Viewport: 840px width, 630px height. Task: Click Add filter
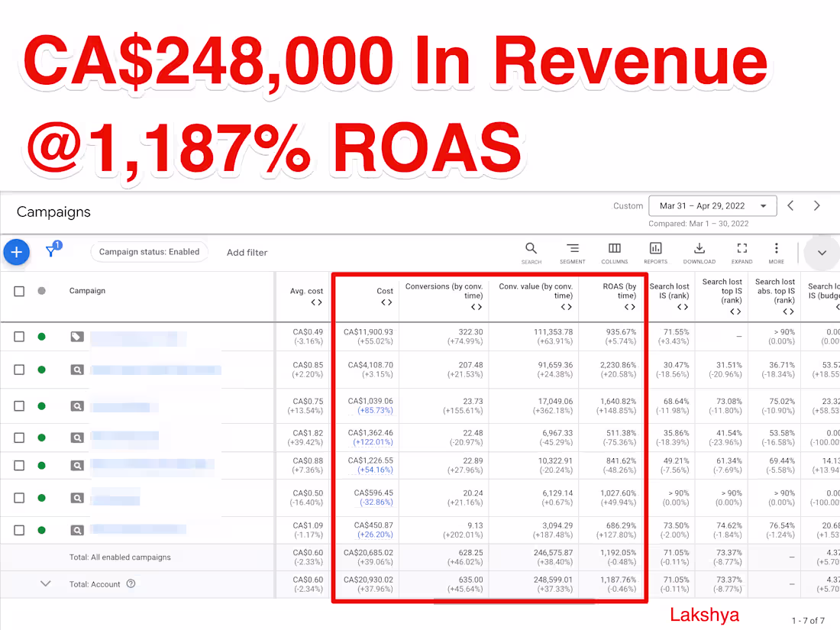coord(246,252)
